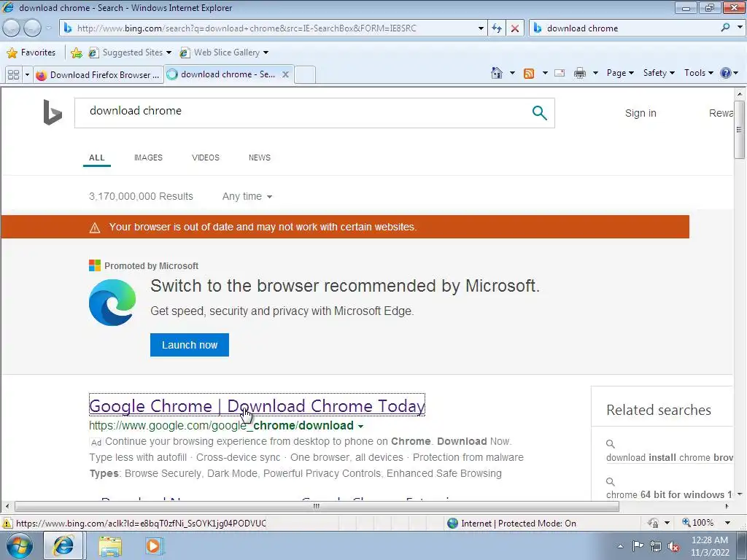Image resolution: width=747 pixels, height=560 pixels.
Task: Click the RSS feeds icon
Action: coord(529,73)
